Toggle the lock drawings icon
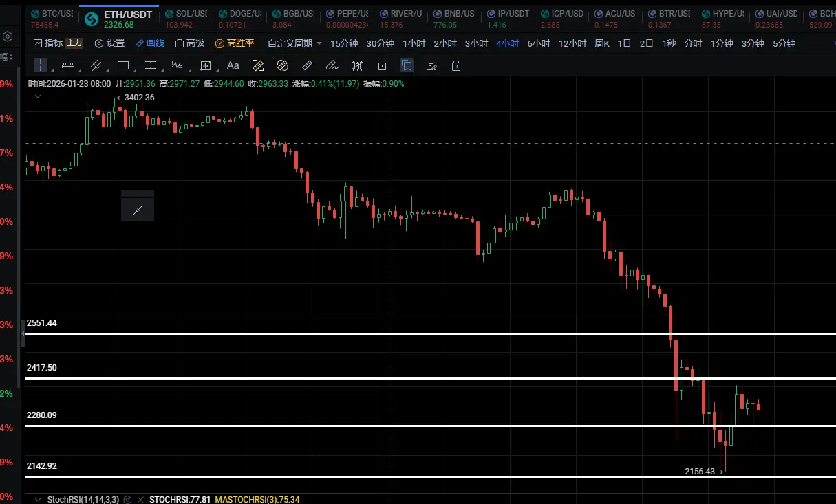 (x=382, y=65)
